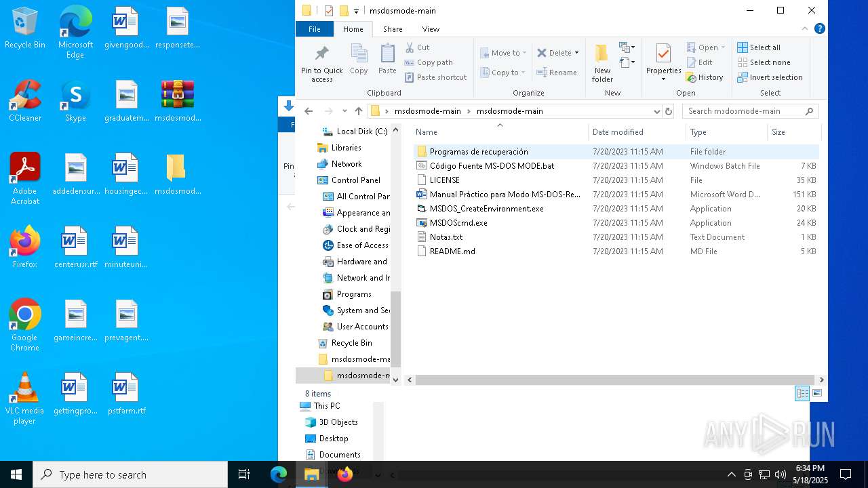The height and width of the screenshot is (488, 868).
Task: Open Recycle Bin desktop icon
Action: click(x=25, y=28)
